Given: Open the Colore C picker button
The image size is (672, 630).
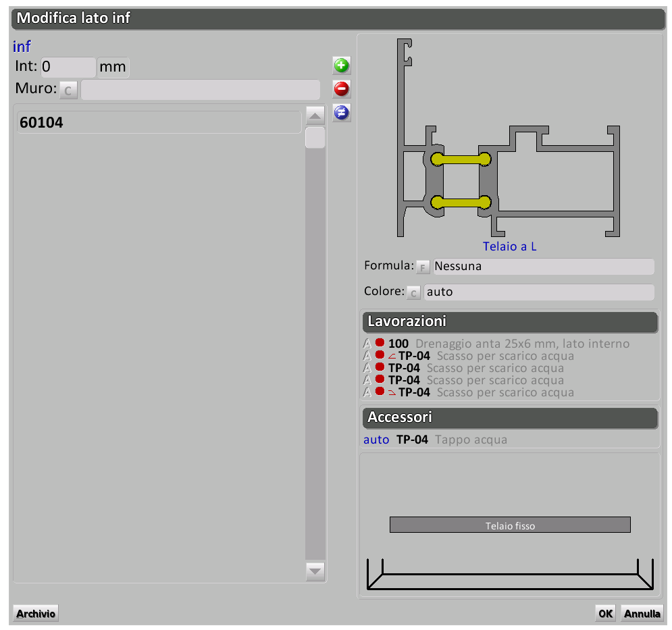Looking at the screenshot, I should [x=413, y=293].
